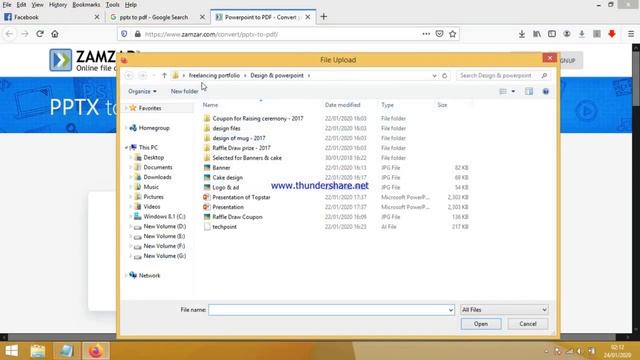Select the Cake design image file
Screen dimensions: 640x360
[x=227, y=178]
